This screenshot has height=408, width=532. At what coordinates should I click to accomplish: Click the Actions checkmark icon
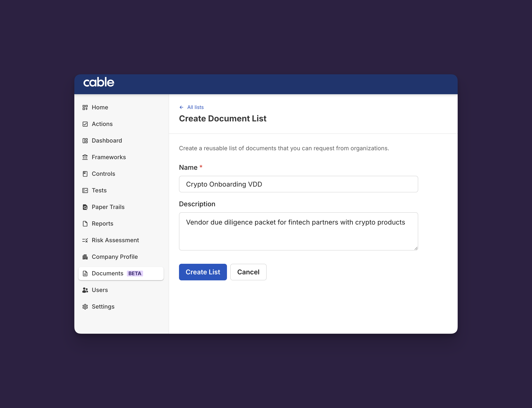85,124
